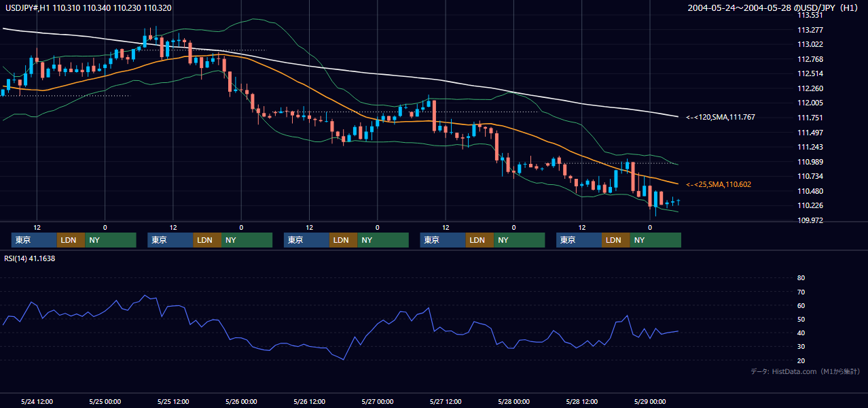Select the NY session block spanning 5/26 00:00
The width and height of the screenshot is (868, 408).
pyautogui.click(x=247, y=240)
